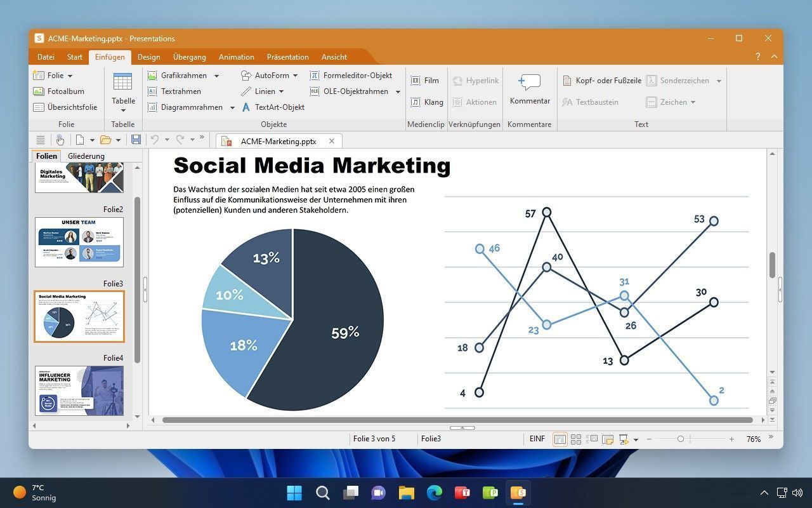Create an Übersichtsfolie summary slide
This screenshot has height=508, width=812.
pyautogui.click(x=65, y=107)
